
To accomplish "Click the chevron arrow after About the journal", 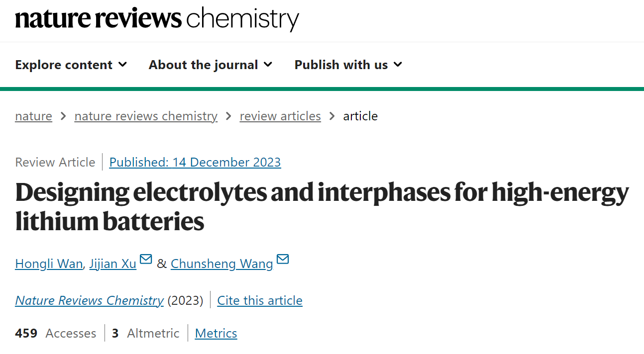I will click(x=268, y=65).
